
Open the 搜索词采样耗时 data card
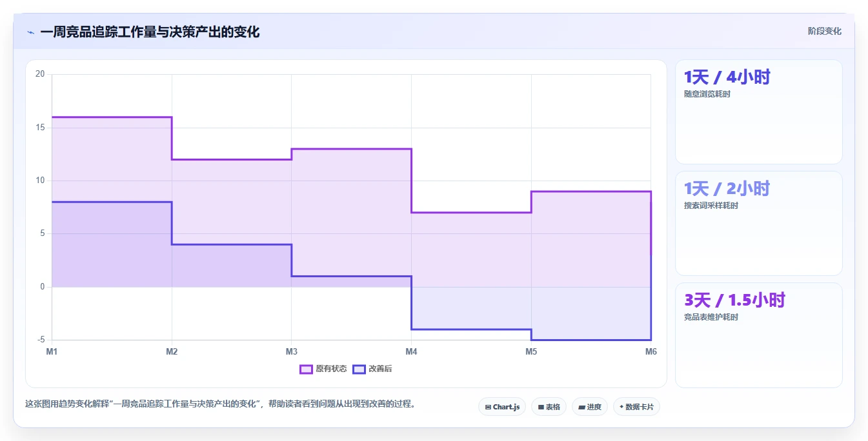coord(759,223)
